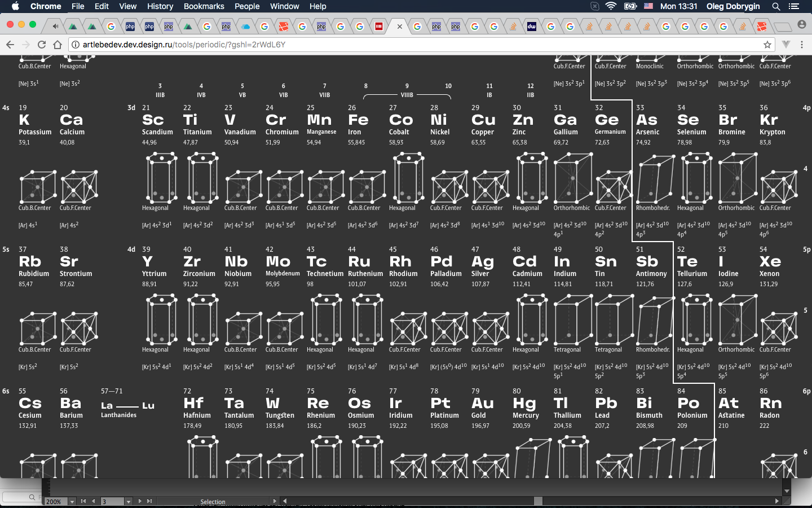Go to next page in bottom bar
The height and width of the screenshot is (508, 812).
tap(140, 501)
